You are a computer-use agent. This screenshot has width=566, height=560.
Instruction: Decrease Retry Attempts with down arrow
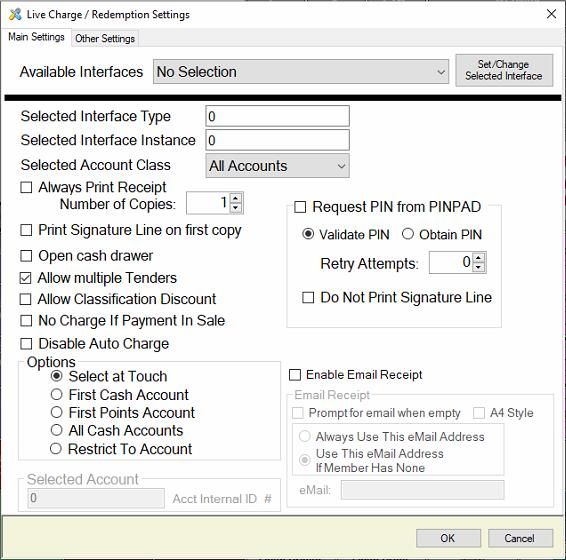point(479,267)
